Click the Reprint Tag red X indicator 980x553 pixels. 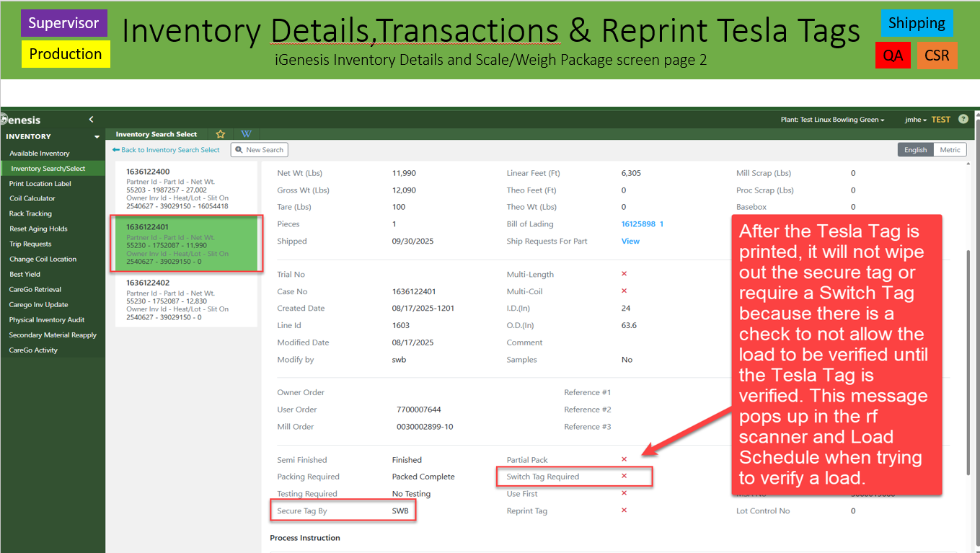pyautogui.click(x=624, y=510)
